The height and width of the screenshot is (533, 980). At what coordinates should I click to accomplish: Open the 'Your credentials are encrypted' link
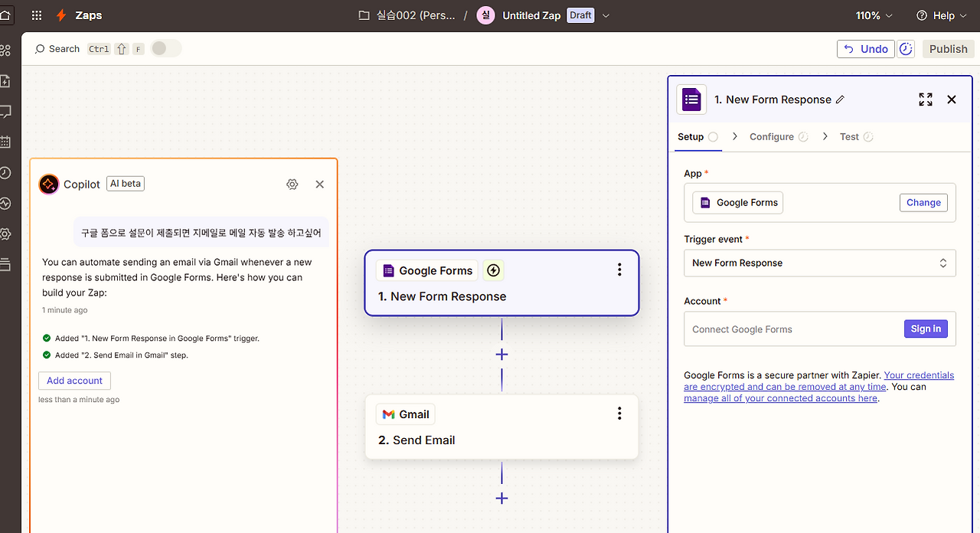pyautogui.click(x=819, y=381)
